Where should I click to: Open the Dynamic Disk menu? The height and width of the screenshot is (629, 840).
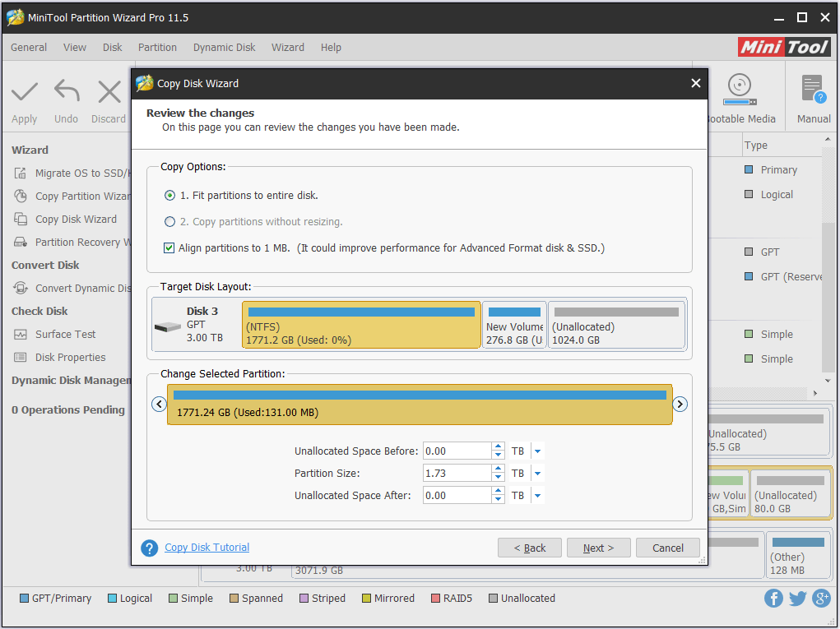pyautogui.click(x=223, y=47)
